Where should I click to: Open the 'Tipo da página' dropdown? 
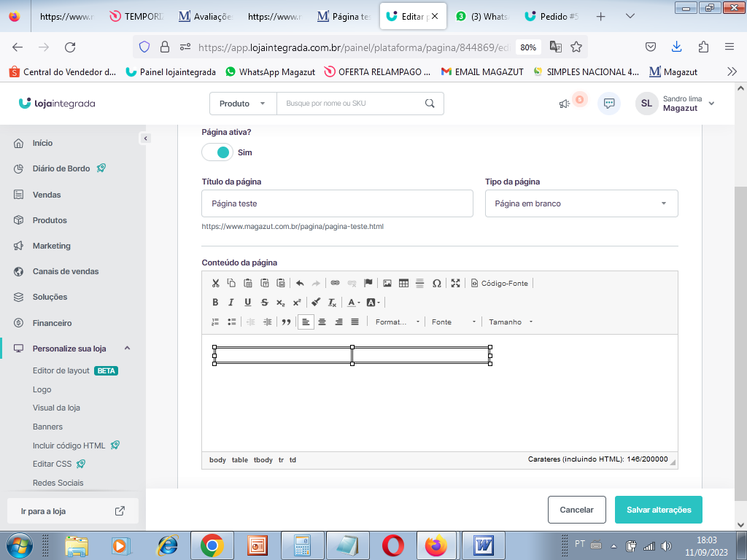pos(581,203)
